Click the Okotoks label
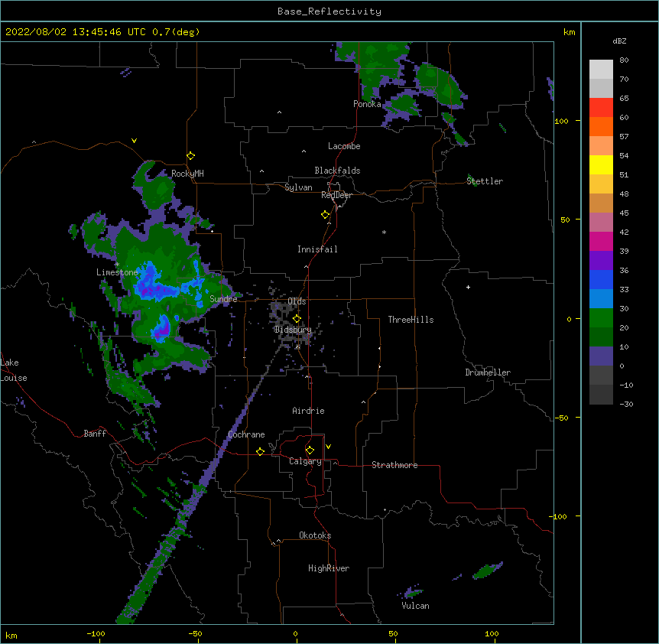The width and height of the screenshot is (659, 644). [x=315, y=535]
